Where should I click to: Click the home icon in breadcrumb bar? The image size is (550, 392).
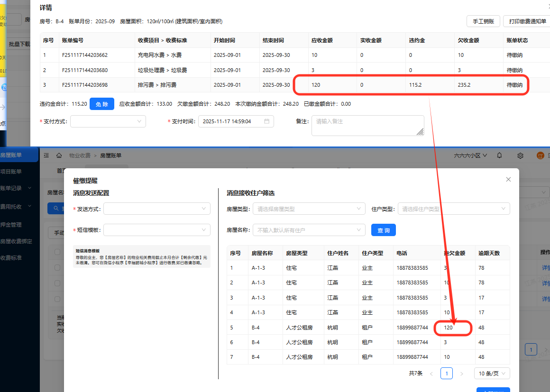[x=59, y=155]
